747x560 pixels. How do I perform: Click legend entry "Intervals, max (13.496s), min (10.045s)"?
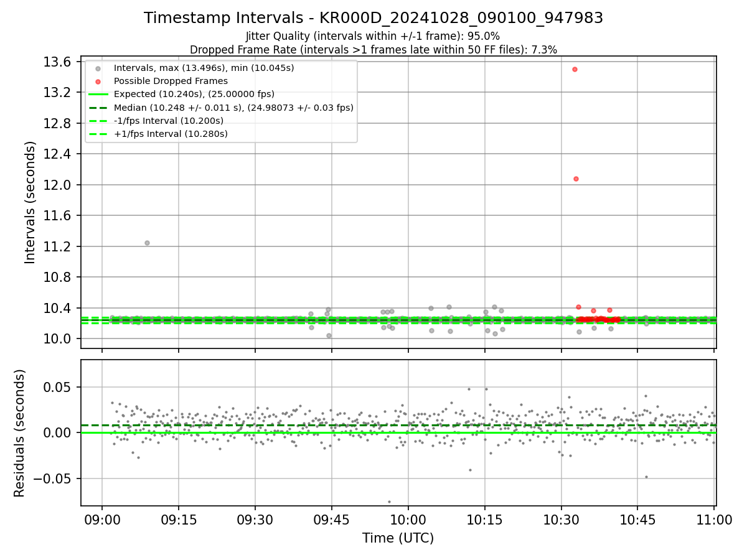pos(204,68)
